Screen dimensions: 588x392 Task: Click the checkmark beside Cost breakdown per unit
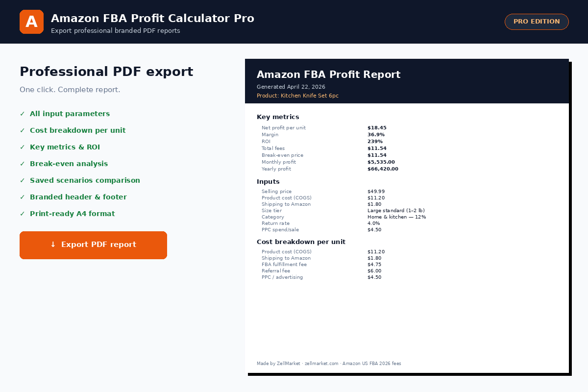(22, 130)
